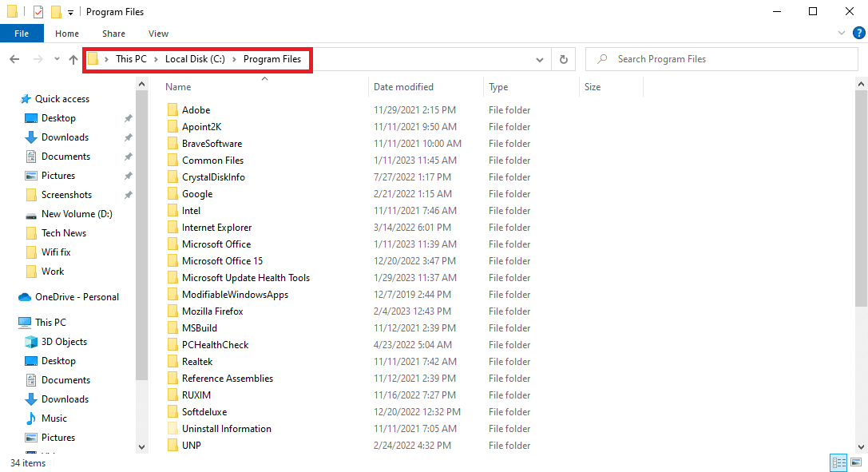Click the Forward navigation arrow

pos(38,59)
